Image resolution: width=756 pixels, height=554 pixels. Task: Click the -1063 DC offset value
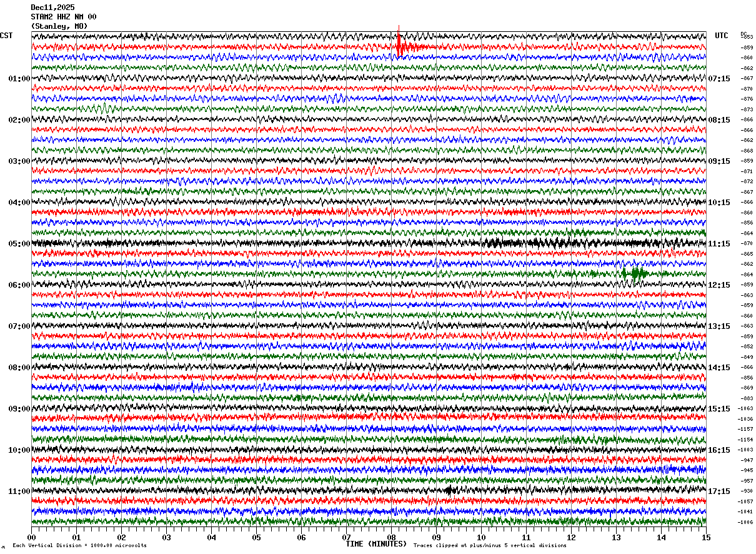pos(745,408)
